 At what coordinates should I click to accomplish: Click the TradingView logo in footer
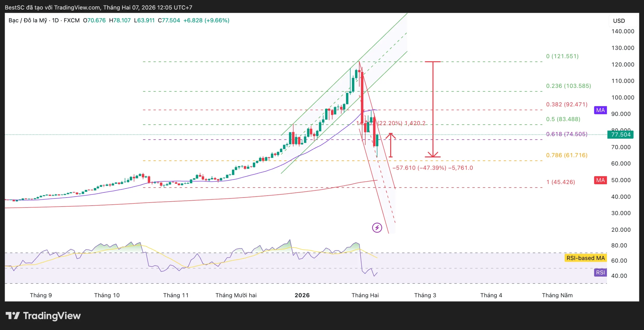[43, 316]
